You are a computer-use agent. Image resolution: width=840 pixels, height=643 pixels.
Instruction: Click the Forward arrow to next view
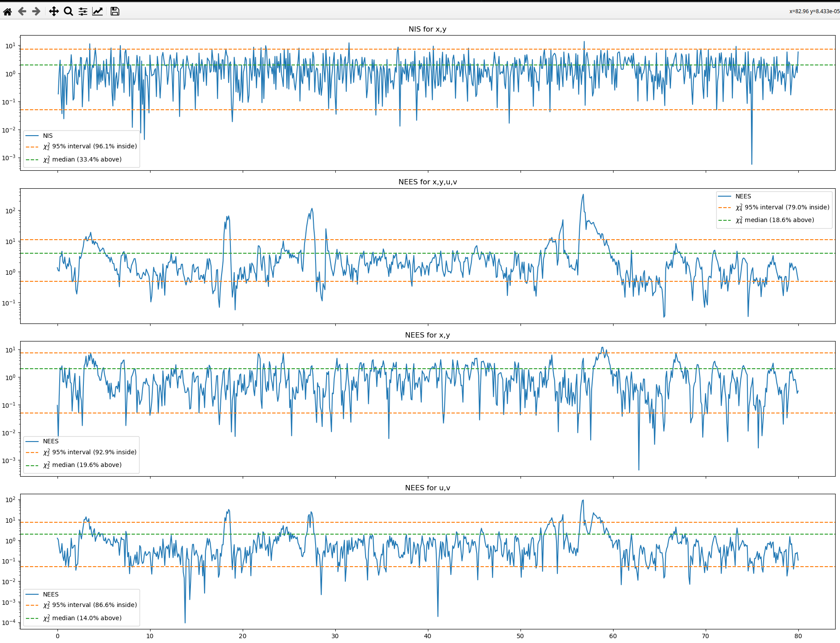click(x=36, y=11)
